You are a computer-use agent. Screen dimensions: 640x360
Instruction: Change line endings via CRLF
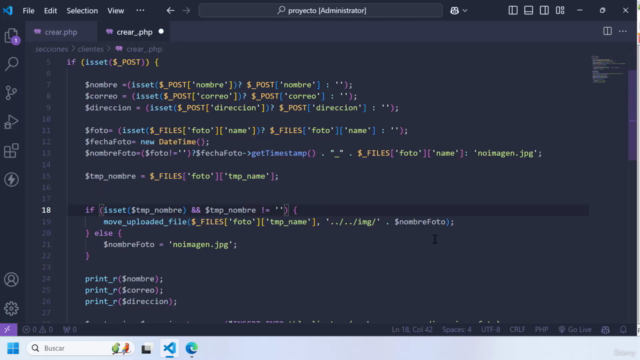(517, 329)
